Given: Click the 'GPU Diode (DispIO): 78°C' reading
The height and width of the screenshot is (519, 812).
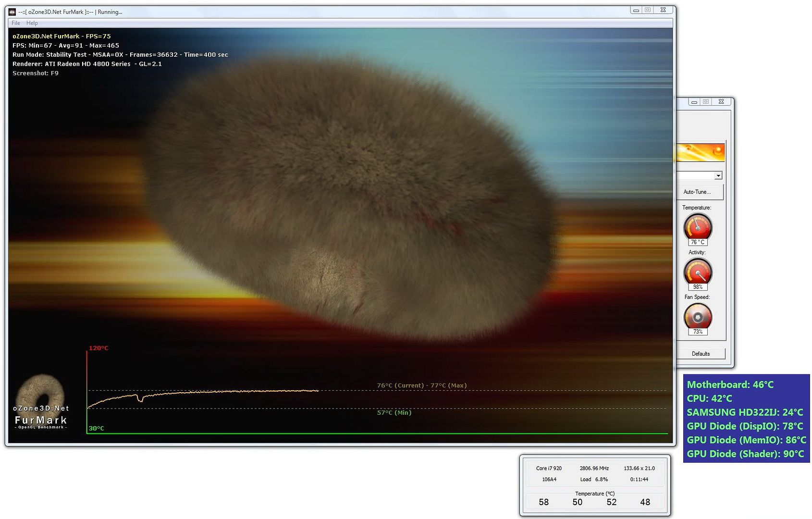Looking at the screenshot, I should point(745,426).
